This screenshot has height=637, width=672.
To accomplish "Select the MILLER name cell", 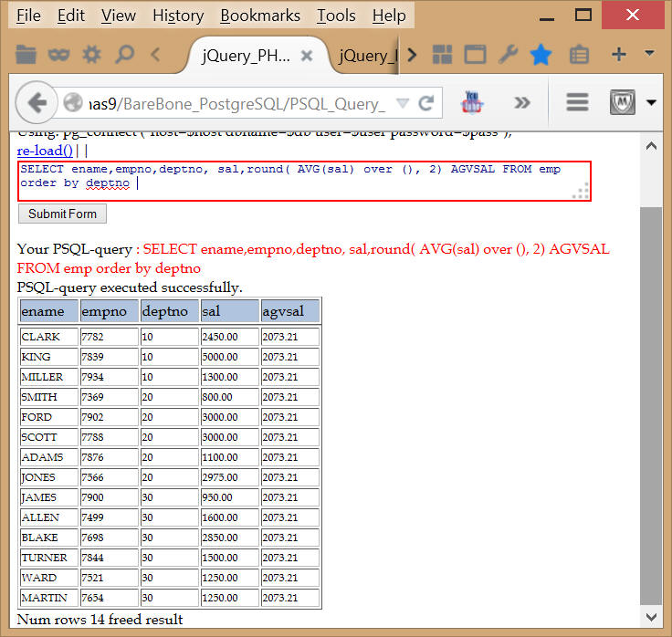I will coord(49,377).
